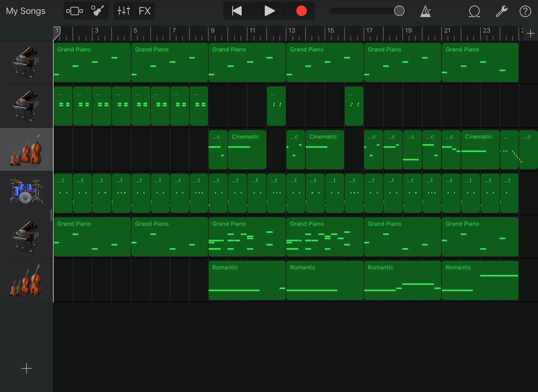The width and height of the screenshot is (538, 392).
Task: Open GarageBand help
Action: 525,11
